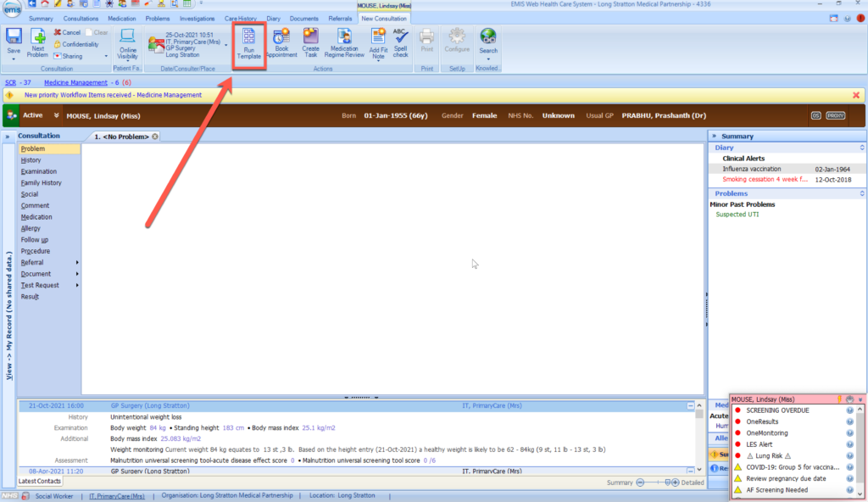Image resolution: width=868 pixels, height=502 pixels.
Task: Open the Medicine Management link
Action: pos(75,82)
